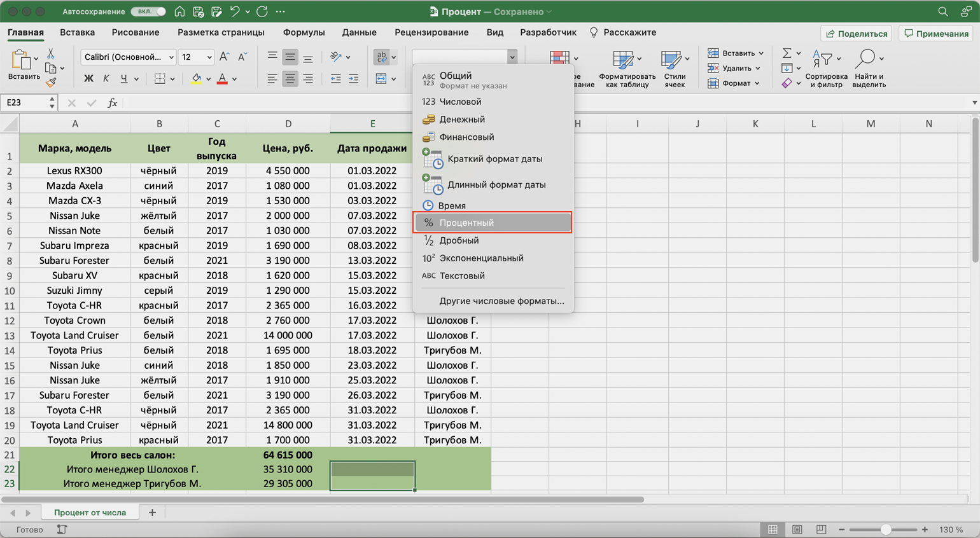Click the Format Painter brush icon

click(x=51, y=83)
